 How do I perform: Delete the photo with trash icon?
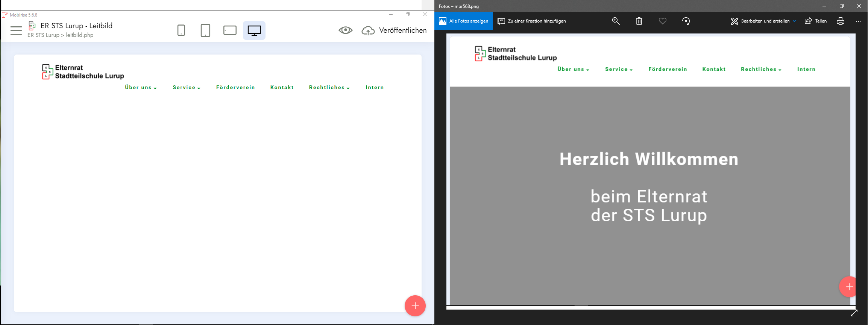[x=639, y=21]
